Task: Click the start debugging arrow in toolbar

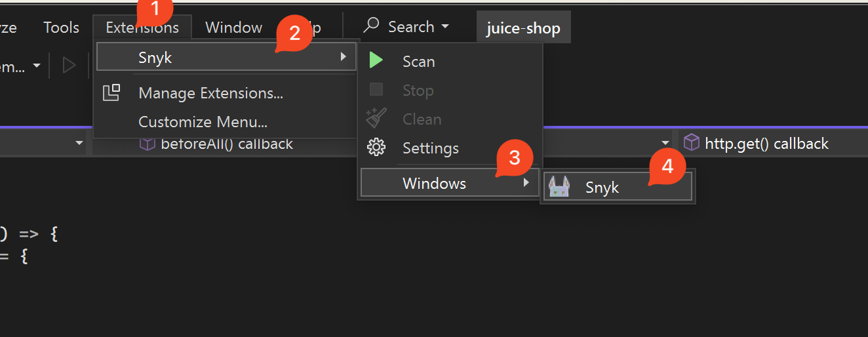Action: coord(69,66)
